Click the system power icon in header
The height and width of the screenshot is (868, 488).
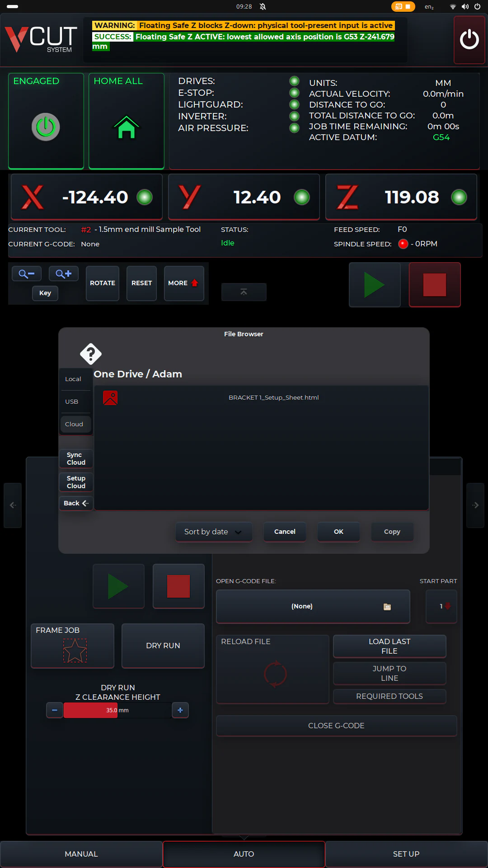click(469, 40)
